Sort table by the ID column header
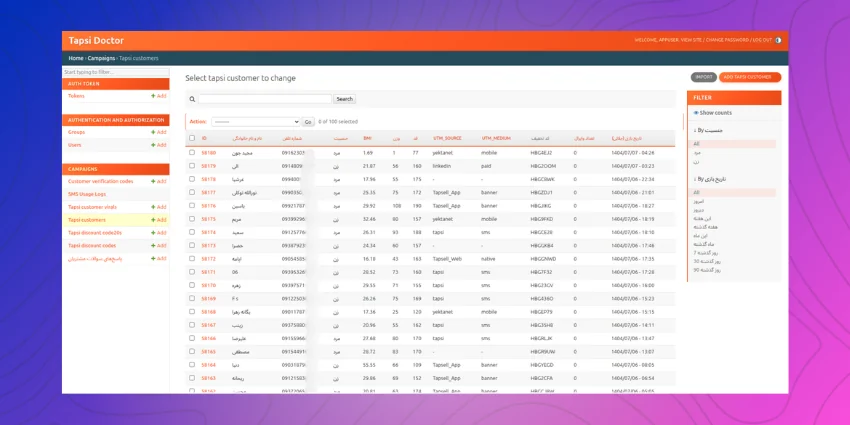 (204, 138)
